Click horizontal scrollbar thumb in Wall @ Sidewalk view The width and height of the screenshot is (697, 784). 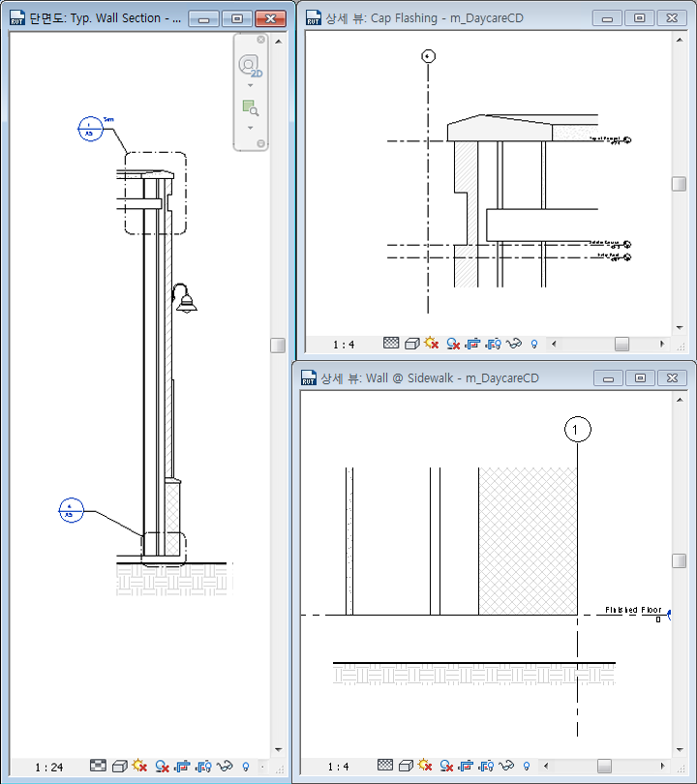tap(604, 766)
